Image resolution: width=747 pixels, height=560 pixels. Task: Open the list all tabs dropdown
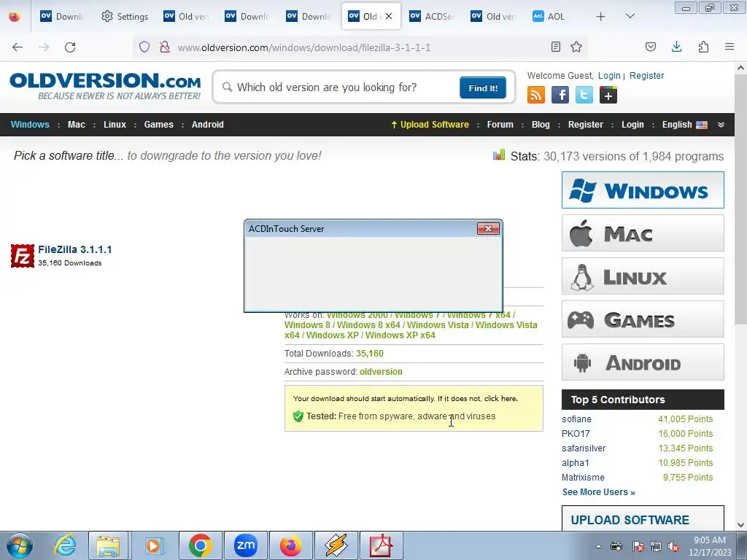tap(630, 17)
